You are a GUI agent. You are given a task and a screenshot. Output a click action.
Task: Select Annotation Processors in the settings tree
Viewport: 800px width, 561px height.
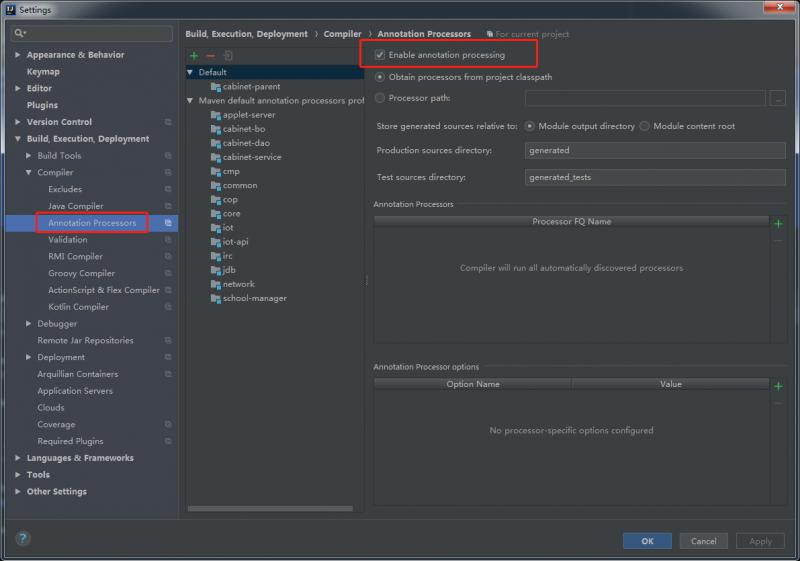92,223
